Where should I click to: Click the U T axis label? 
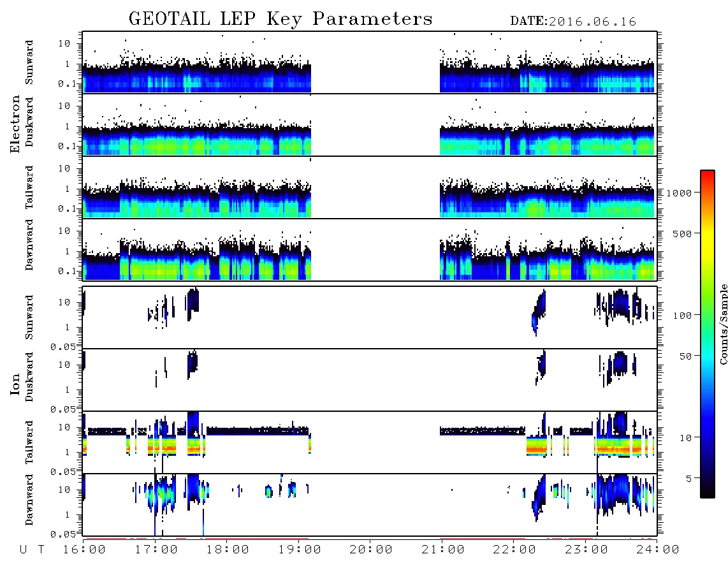33,550
